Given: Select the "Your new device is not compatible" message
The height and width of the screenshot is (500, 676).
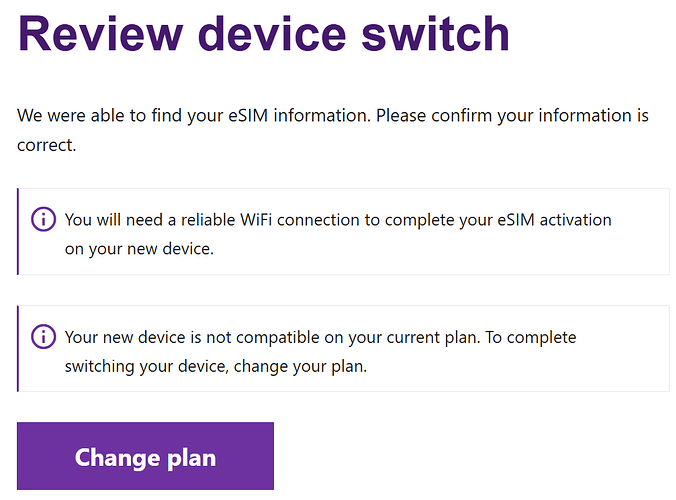Looking at the screenshot, I should point(272,337).
